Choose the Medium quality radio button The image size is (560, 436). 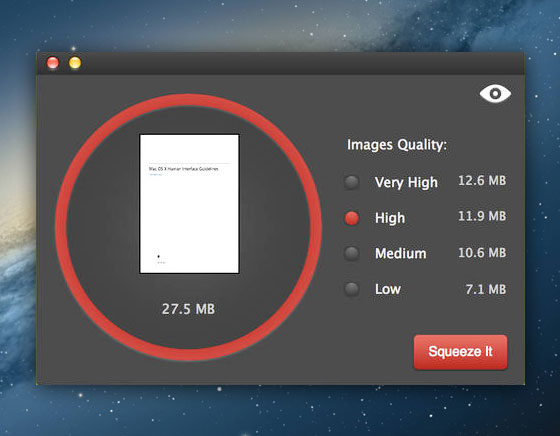click(x=352, y=253)
